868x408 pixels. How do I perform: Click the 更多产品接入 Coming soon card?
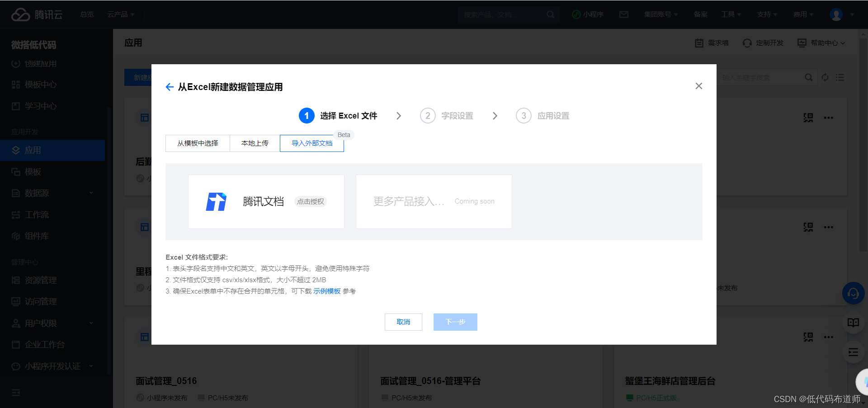point(434,202)
